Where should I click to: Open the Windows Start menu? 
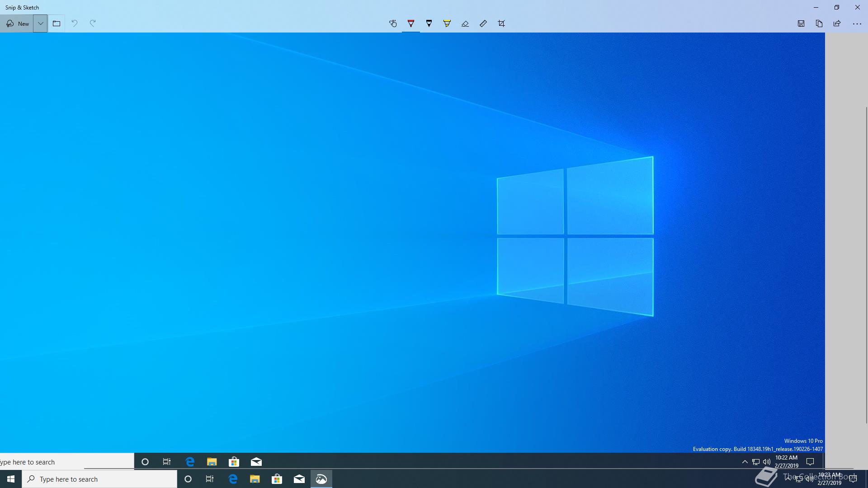pyautogui.click(x=11, y=479)
